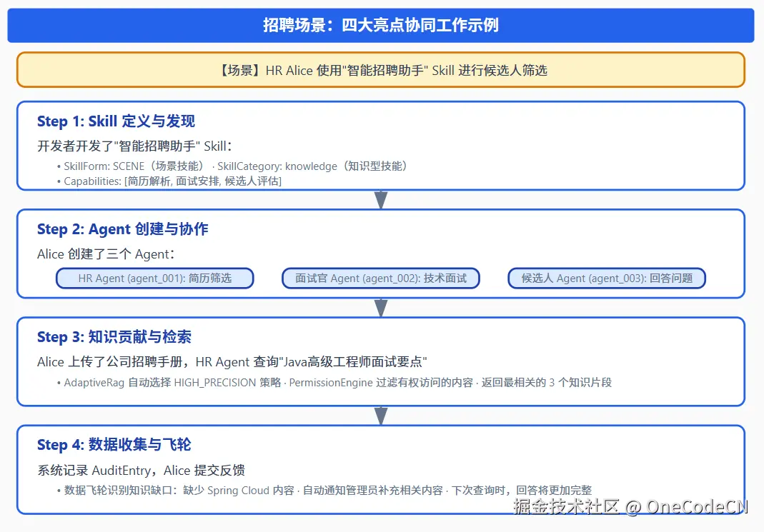Click the blue title banner 招聘场景
764x532 pixels.
(382, 25)
